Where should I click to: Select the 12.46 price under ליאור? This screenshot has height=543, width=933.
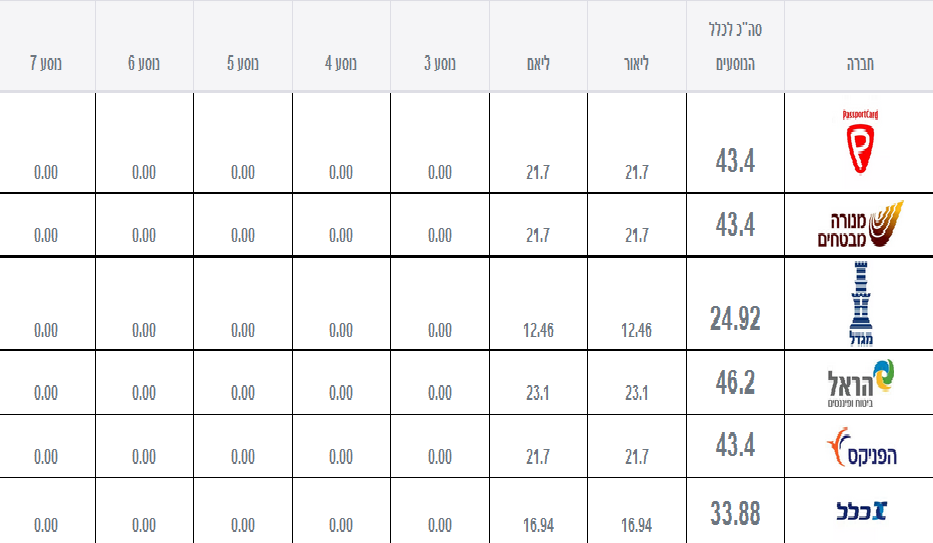(x=637, y=330)
